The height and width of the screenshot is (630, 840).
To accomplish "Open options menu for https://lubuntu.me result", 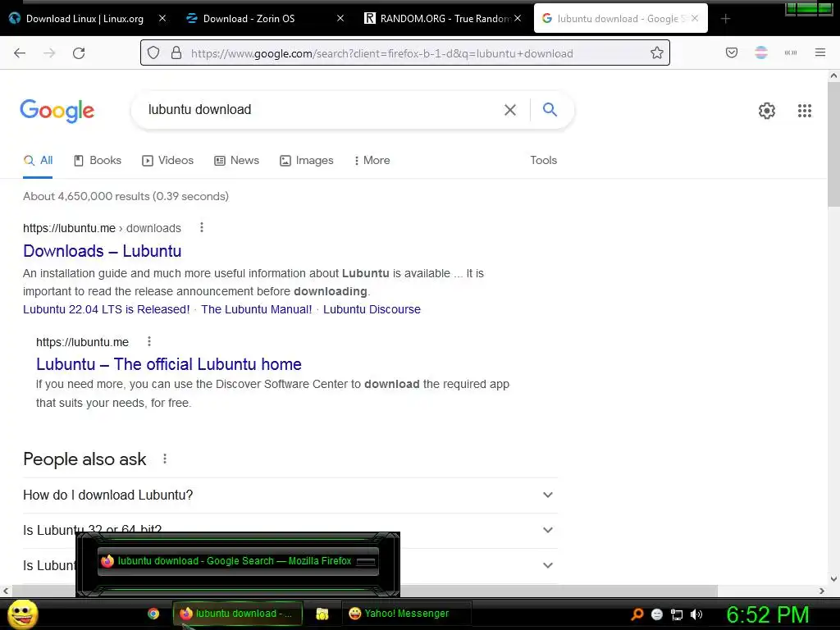I will 149,341.
